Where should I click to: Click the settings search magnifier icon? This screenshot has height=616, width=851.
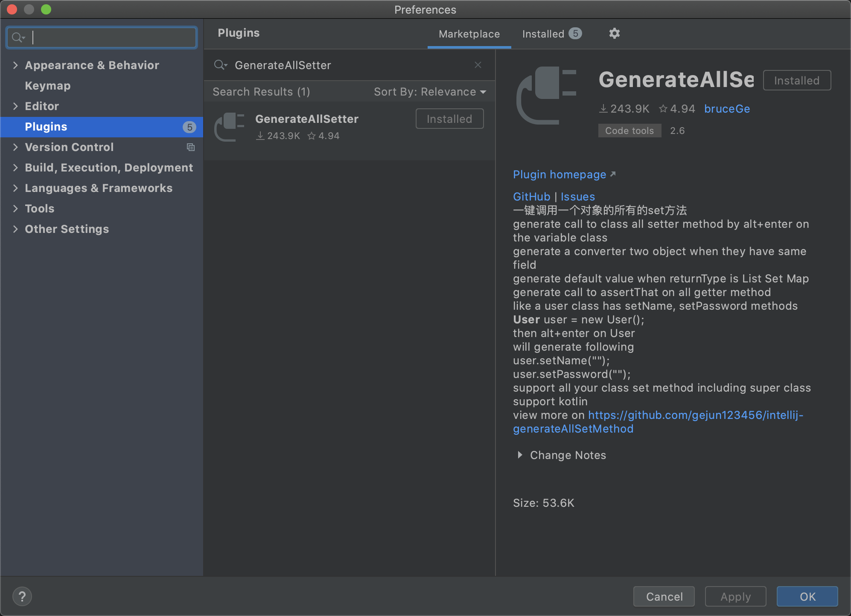[x=18, y=38]
